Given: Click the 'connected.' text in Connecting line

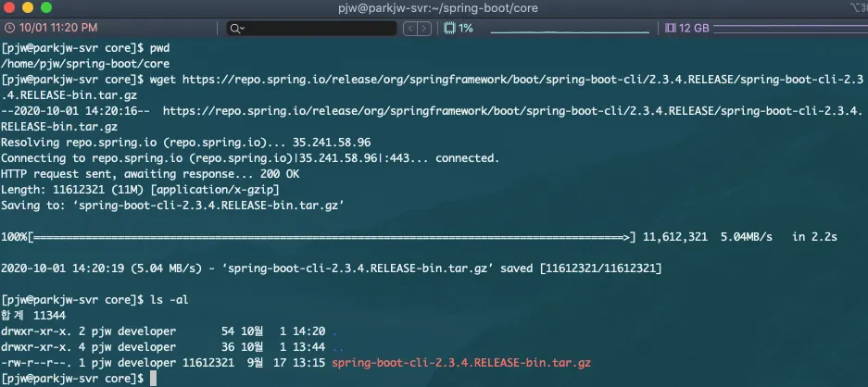Looking at the screenshot, I should [x=467, y=158].
